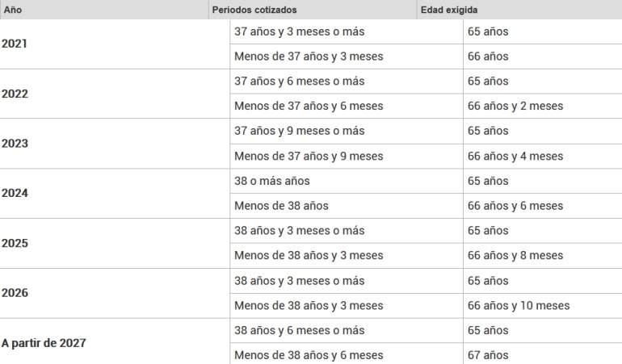Image resolution: width=622 pixels, height=364 pixels.
Task: Click the Edad exigida column header
Action: point(519,10)
